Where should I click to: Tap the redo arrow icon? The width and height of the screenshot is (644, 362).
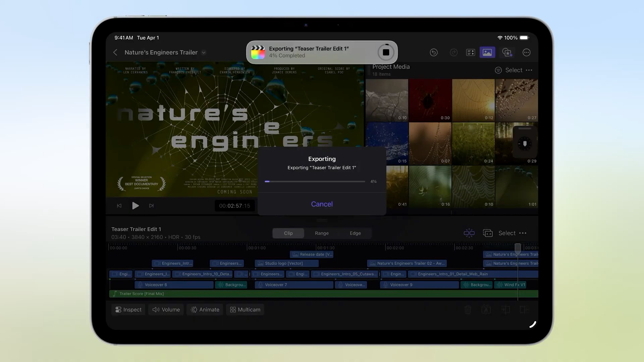453,52
